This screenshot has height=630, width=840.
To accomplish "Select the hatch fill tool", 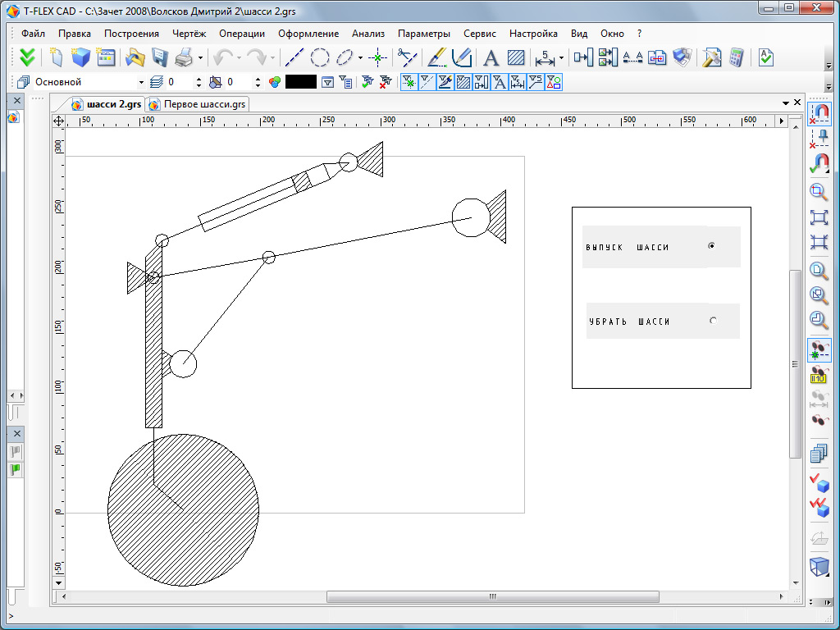I will [x=516, y=57].
